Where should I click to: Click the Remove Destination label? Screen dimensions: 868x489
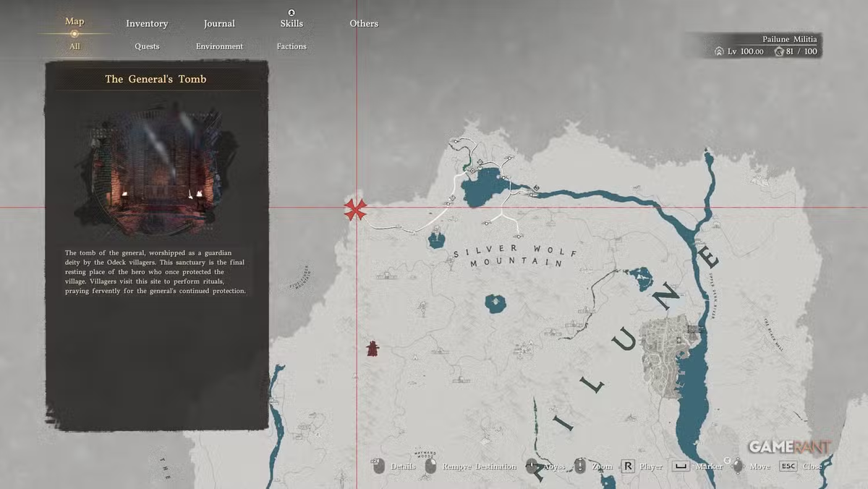click(x=479, y=467)
